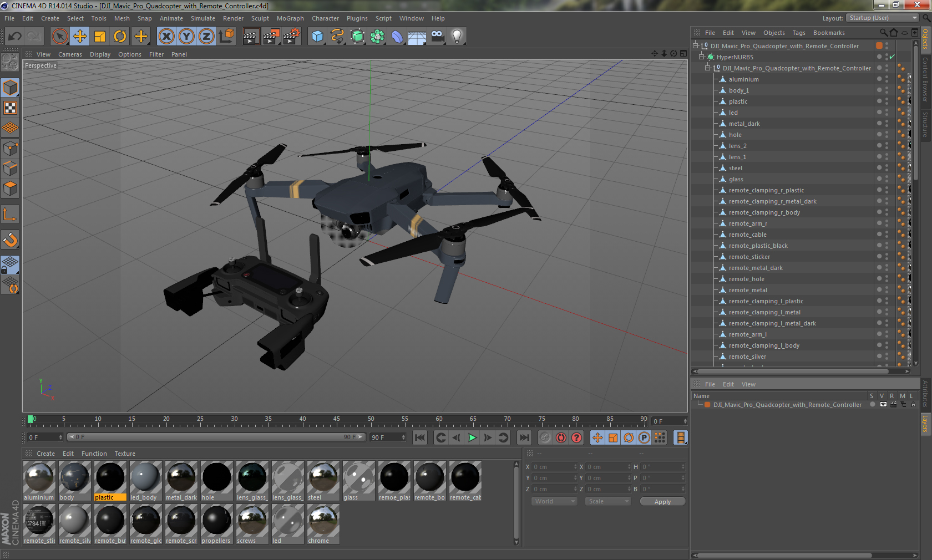932x560 pixels.
Task: Toggle Solo for the DJI_Mavic layer
Action: coord(873,405)
